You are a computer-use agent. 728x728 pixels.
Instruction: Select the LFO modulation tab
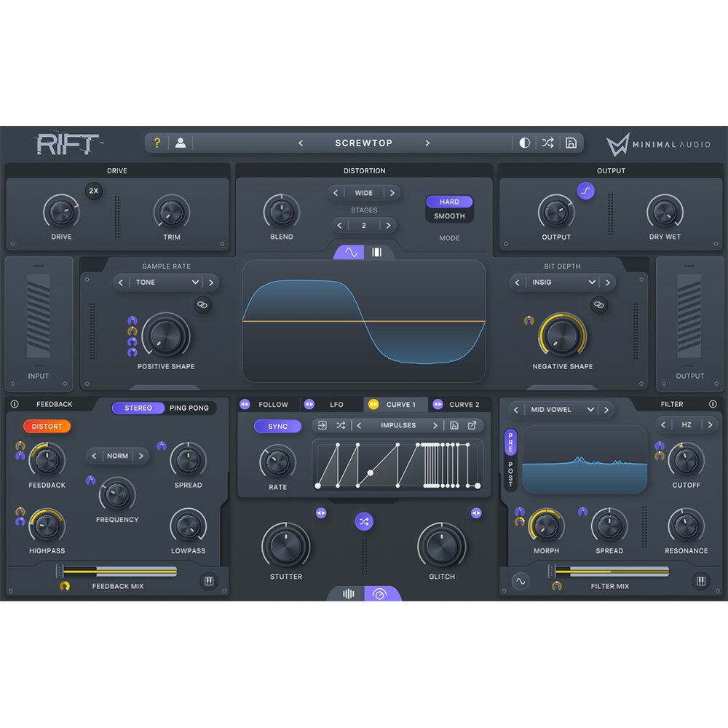336,405
